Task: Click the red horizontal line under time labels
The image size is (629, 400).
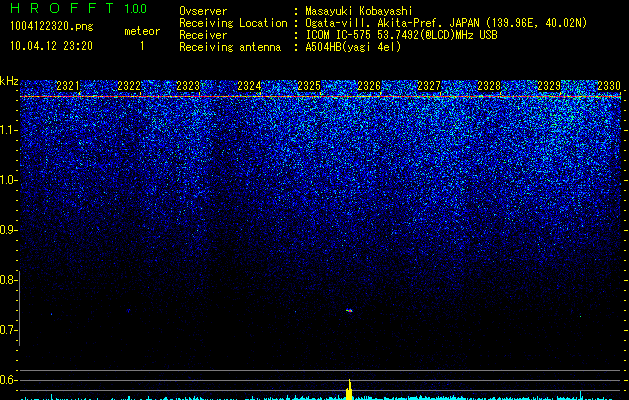Action: (321, 97)
